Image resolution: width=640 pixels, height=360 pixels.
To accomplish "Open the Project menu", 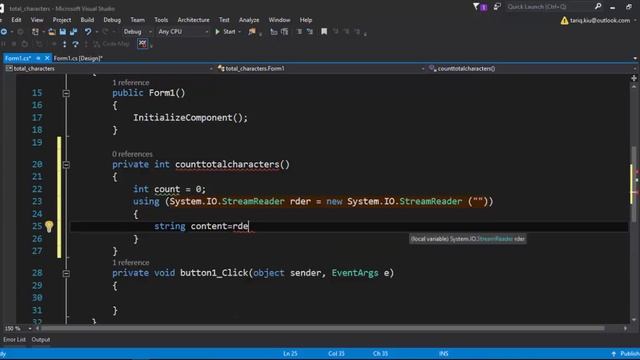I will [x=62, y=20].
